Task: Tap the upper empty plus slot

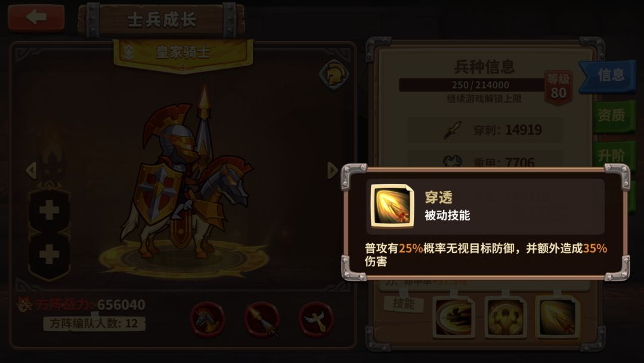Action: (x=49, y=211)
